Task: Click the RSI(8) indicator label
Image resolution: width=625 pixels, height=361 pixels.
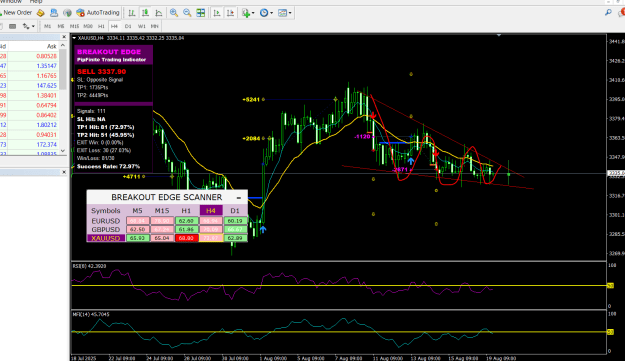Action: pos(90,266)
